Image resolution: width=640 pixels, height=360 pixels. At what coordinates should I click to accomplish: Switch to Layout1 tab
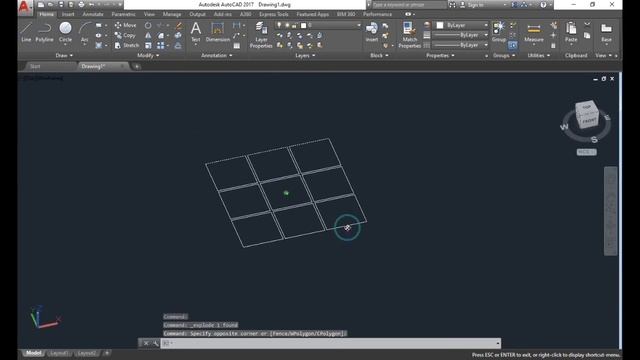(x=59, y=353)
